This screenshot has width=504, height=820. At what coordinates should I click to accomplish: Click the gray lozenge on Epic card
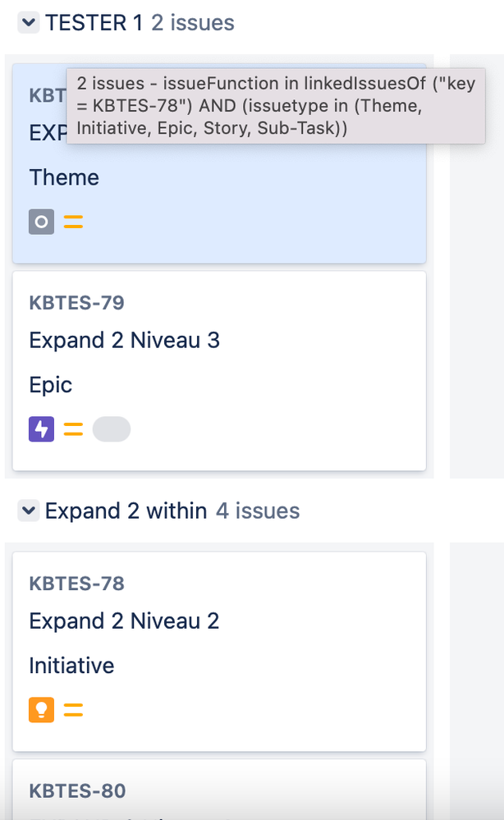[x=112, y=429]
